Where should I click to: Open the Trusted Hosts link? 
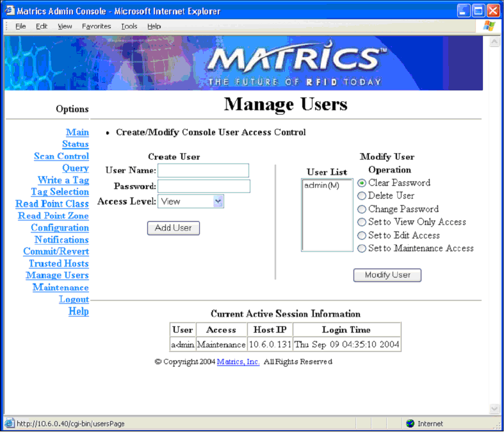(59, 263)
